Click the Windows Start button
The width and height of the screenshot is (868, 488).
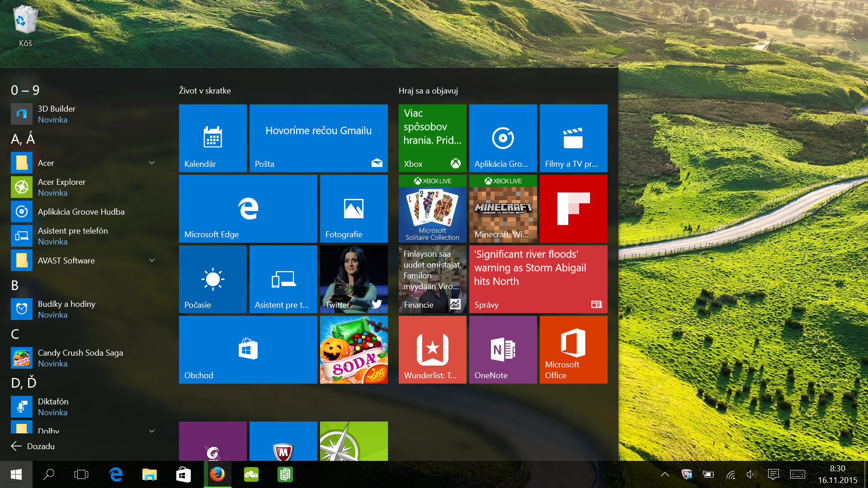tap(16, 474)
